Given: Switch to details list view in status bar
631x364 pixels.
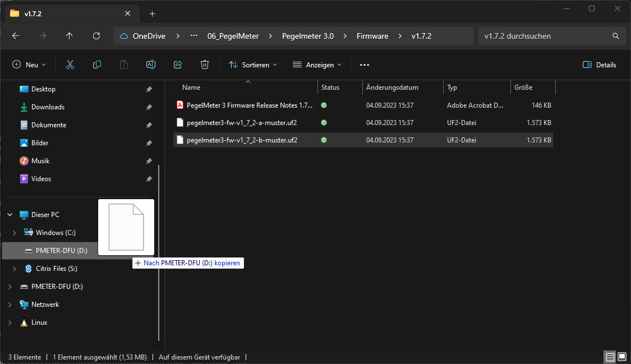Looking at the screenshot, I should [610, 357].
